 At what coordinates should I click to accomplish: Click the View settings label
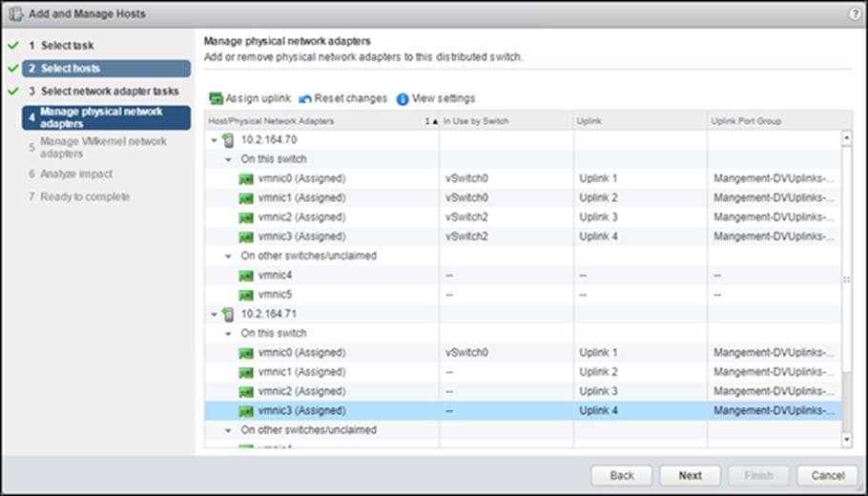pos(444,98)
